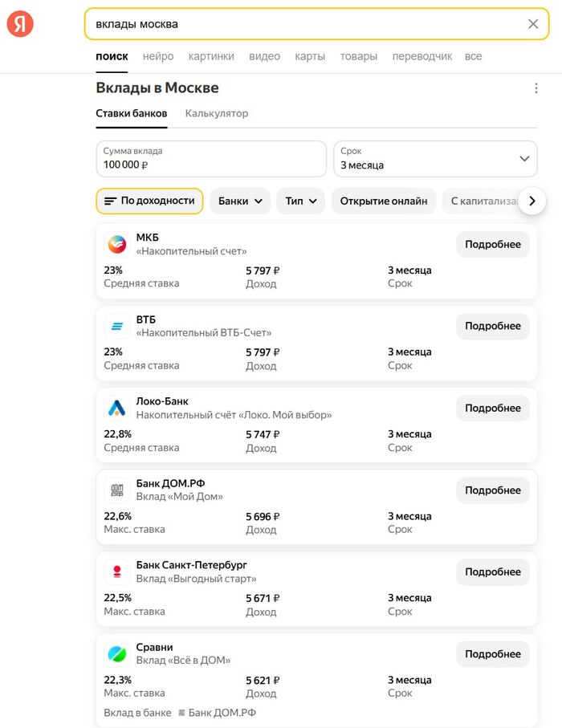Click the Yandex logo icon
562x728 pixels.
pos(20,24)
